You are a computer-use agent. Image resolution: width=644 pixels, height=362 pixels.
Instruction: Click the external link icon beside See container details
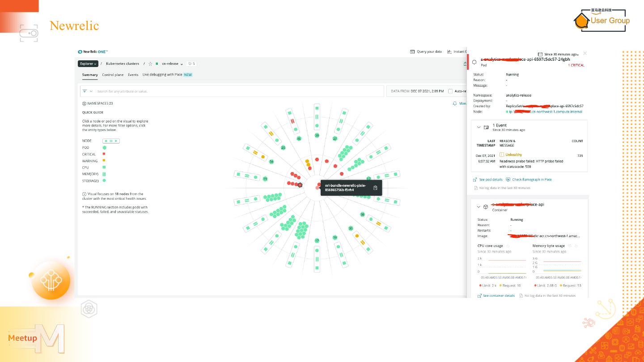[x=479, y=296]
